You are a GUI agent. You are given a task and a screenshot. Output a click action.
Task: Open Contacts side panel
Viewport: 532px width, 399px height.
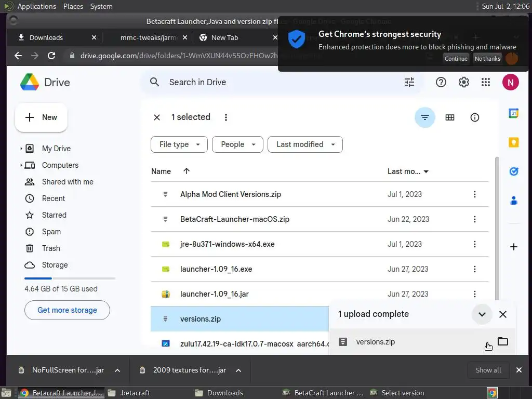click(x=514, y=201)
